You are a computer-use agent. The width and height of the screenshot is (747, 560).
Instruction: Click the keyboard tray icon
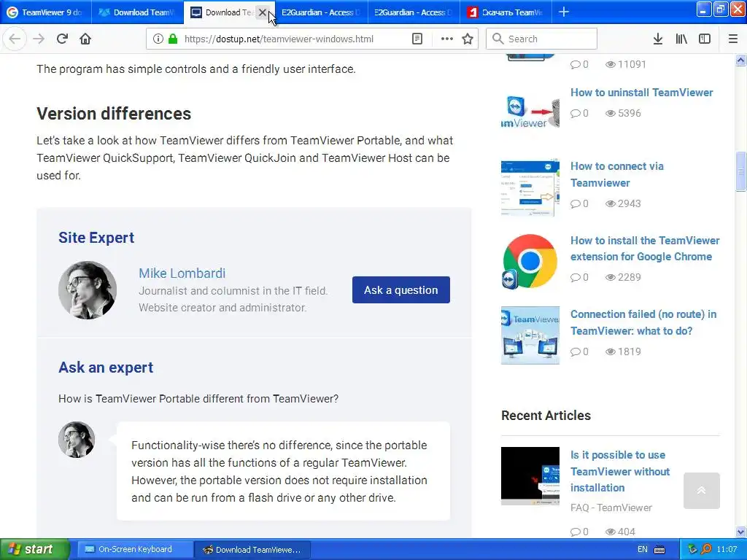coord(659,550)
